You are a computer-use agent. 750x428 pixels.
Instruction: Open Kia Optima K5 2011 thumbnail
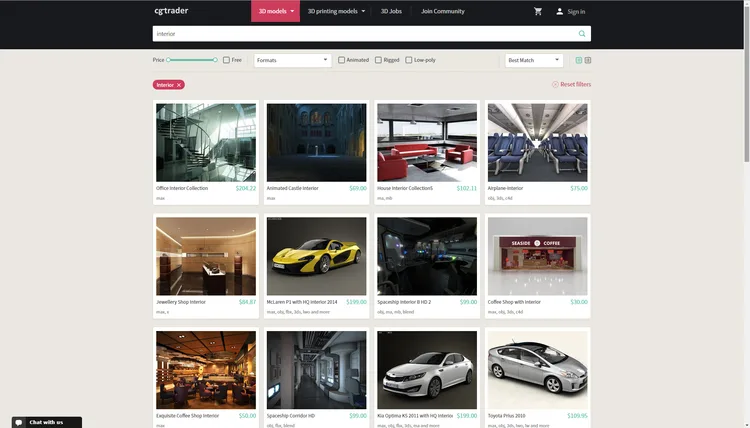tap(427, 370)
